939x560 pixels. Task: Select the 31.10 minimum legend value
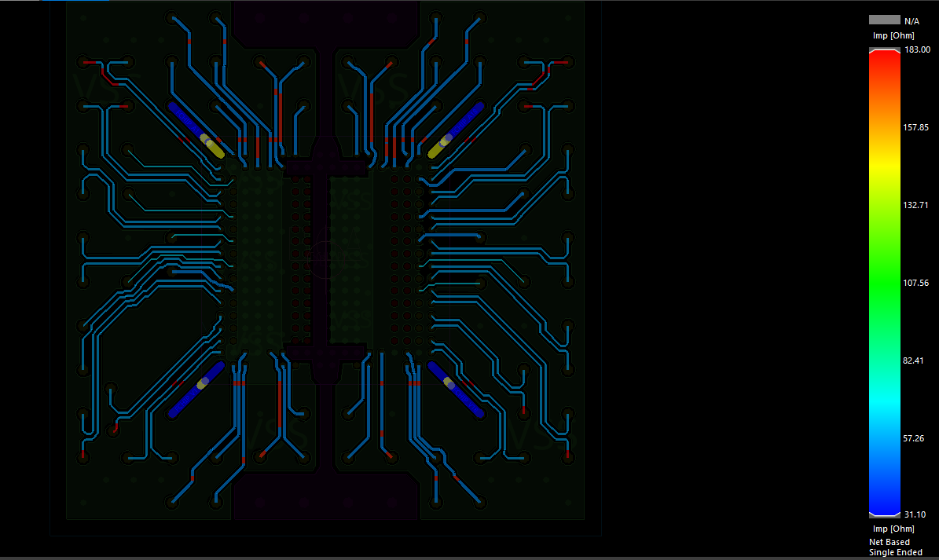coord(916,514)
